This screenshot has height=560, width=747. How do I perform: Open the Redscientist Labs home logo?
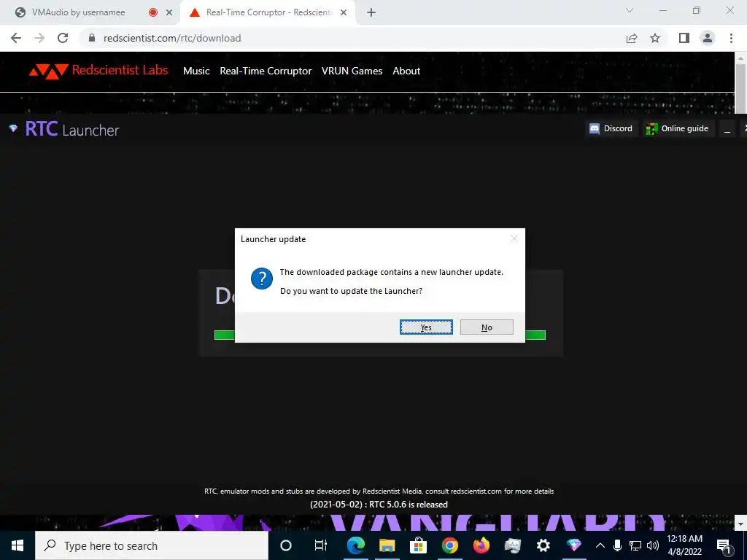click(98, 71)
